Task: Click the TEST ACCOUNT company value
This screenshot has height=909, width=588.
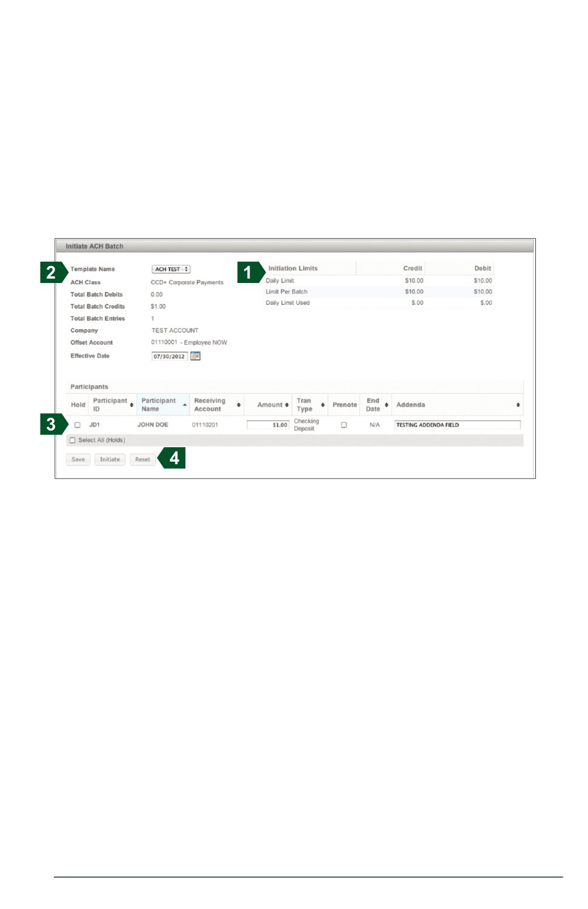Action: click(175, 330)
